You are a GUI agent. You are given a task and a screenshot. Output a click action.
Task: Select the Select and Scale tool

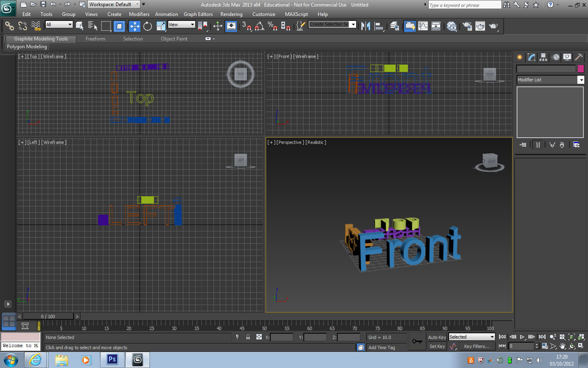[161, 26]
